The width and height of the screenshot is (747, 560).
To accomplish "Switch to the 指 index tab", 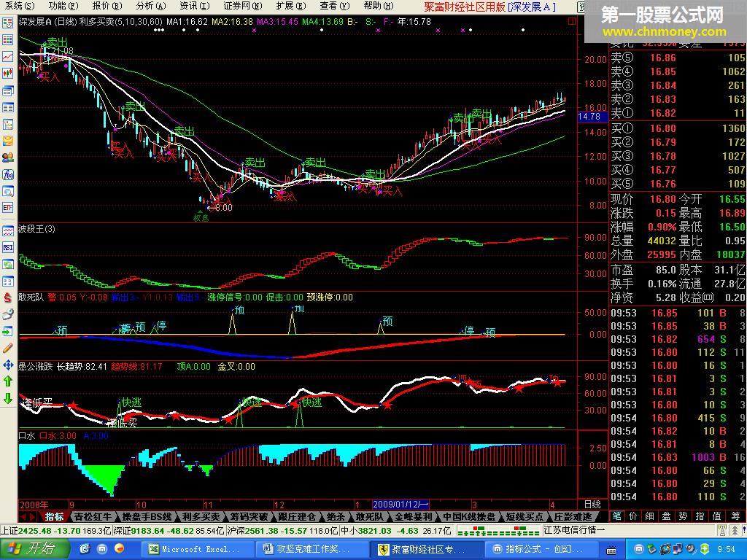I will click(700, 516).
